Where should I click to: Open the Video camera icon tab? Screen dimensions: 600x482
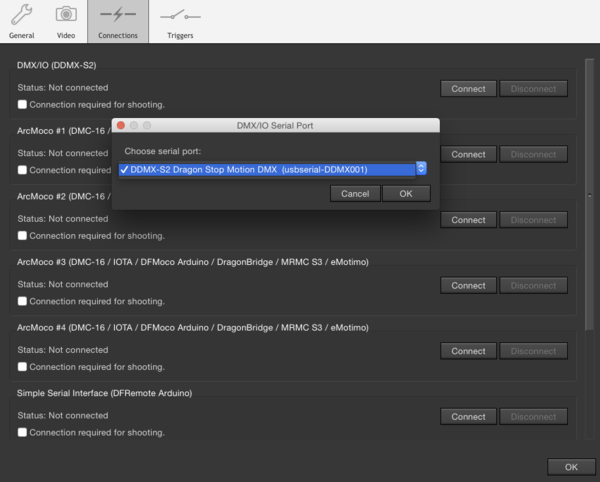(x=66, y=15)
